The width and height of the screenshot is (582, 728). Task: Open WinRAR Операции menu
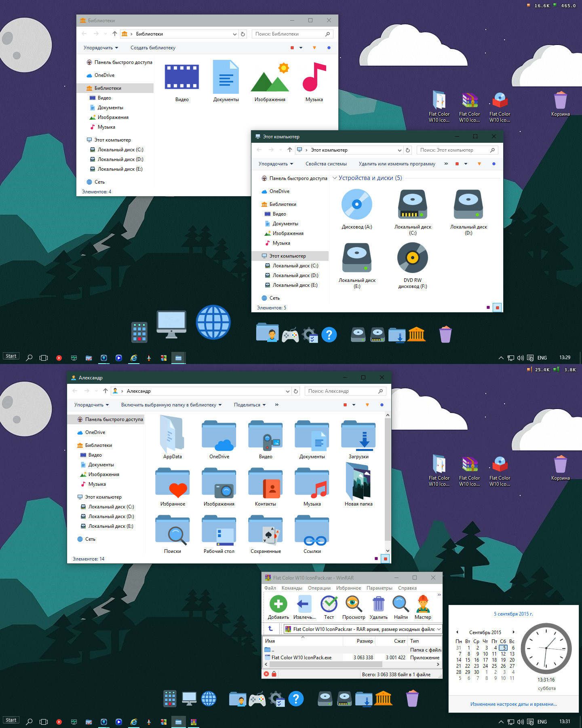pyautogui.click(x=319, y=588)
